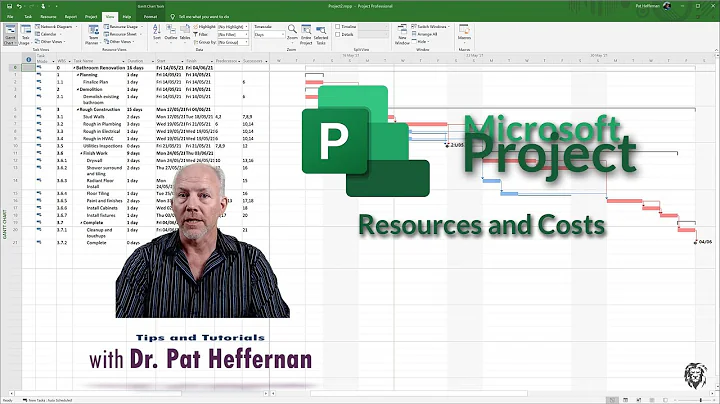The height and width of the screenshot is (404, 720).
Task: Click the Outline button
Action: click(x=171, y=32)
